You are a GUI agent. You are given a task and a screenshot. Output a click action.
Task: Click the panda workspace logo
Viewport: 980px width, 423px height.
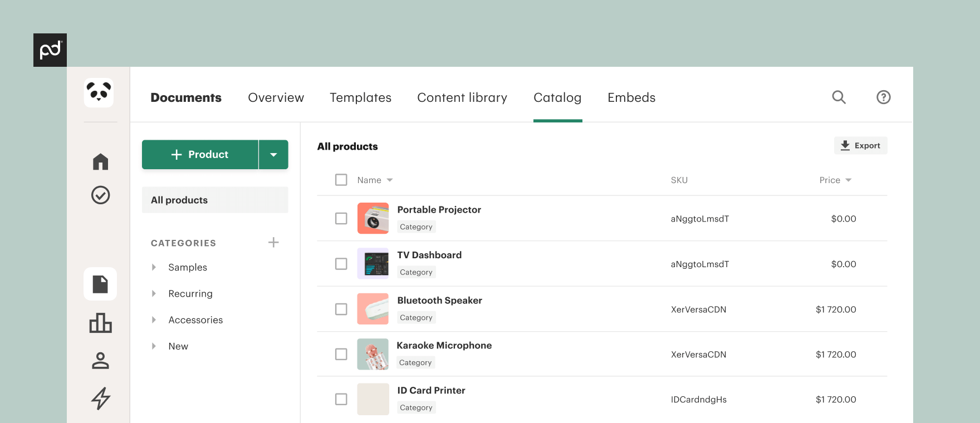(99, 92)
